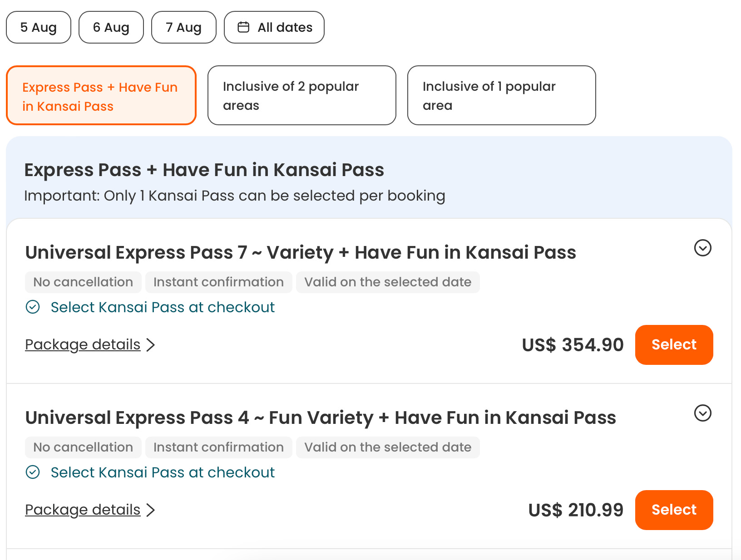Choose the 7 Aug date
Viewport: 741px width, 560px height.
pos(184,27)
